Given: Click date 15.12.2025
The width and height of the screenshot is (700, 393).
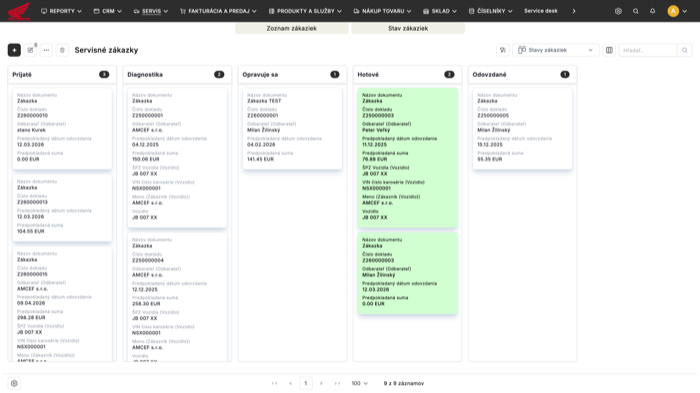Looking at the screenshot, I should pyautogui.click(x=490, y=145).
